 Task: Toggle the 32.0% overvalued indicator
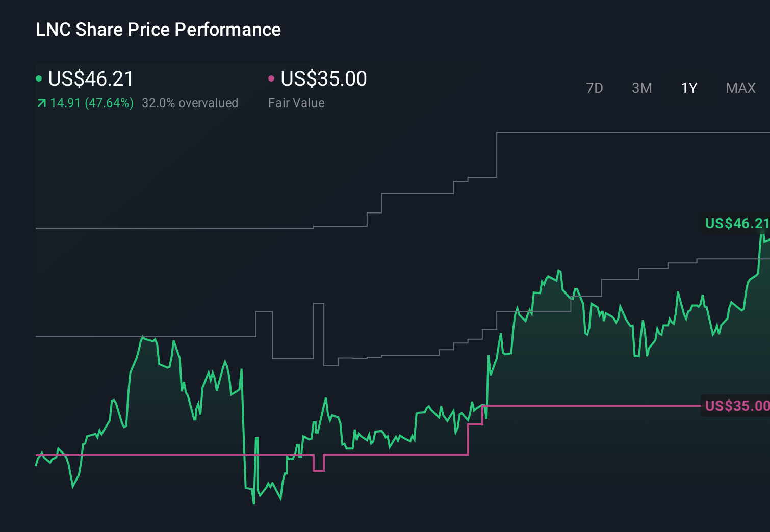tap(190, 102)
